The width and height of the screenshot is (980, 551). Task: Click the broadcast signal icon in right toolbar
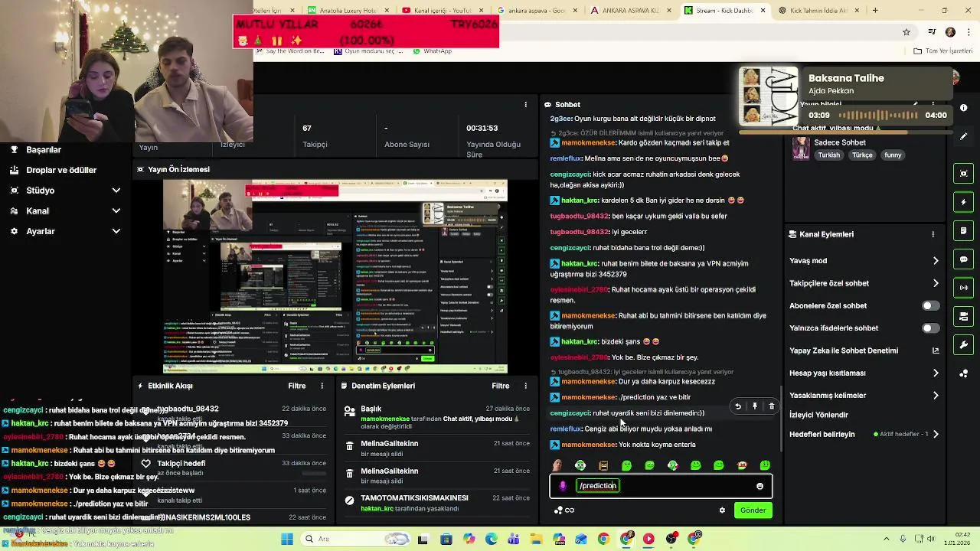click(964, 288)
